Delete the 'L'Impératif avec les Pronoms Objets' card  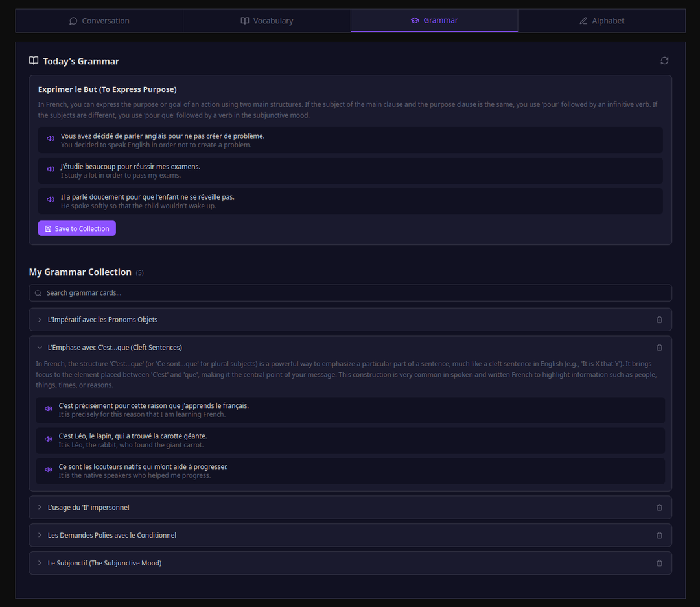[x=659, y=319]
